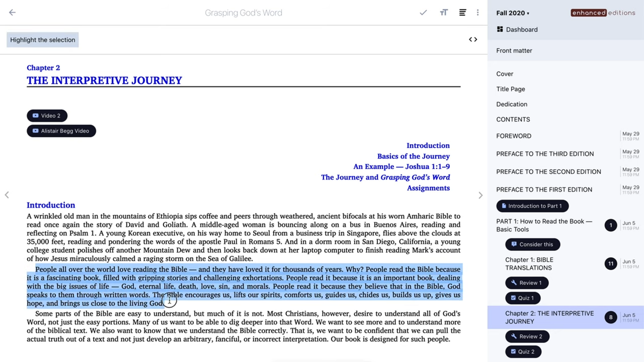Click the May 29 due date beside FOREWORD
Viewport: 644px width, 362px height.
point(630,136)
